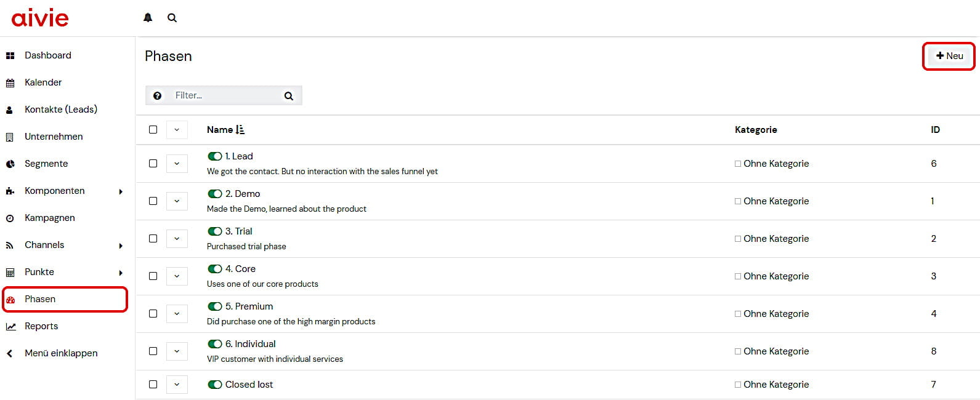Viewport: 980px width, 400px height.
Task: Check the checkbox for 1. Lead row
Action: pyautogui.click(x=153, y=164)
